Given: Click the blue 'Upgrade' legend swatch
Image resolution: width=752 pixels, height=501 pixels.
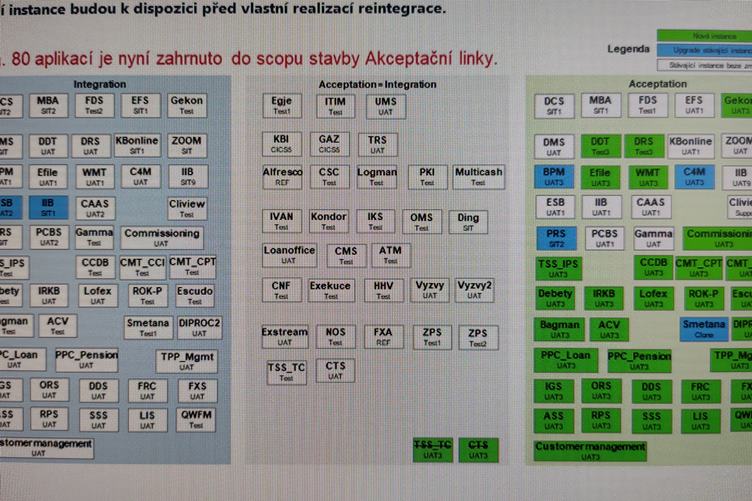Looking at the screenshot, I should (x=704, y=50).
